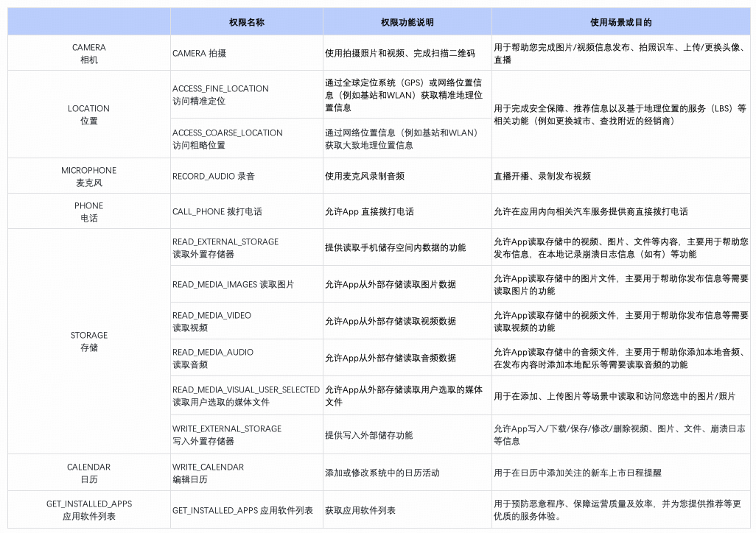Click CALL_PHONE 拨打电话 cell
This screenshot has height=533, width=756.
click(246, 211)
